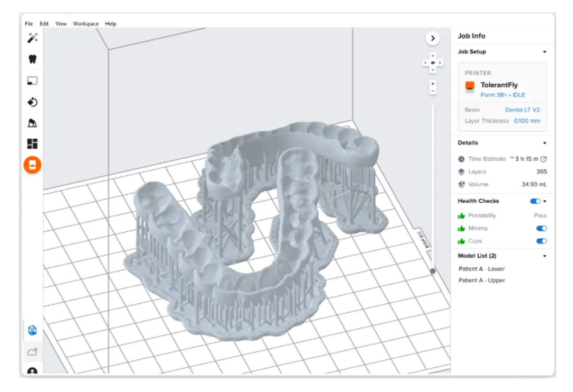Image resolution: width=573 pixels, height=392 pixels.
Task: Click the Form 3B+ IDLE printer link
Action: pyautogui.click(x=503, y=95)
